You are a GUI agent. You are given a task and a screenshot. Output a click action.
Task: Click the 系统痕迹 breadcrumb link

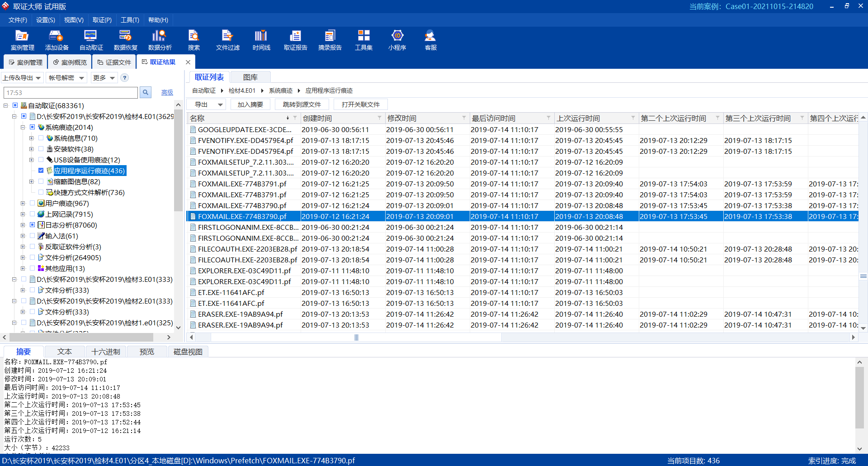281,90
